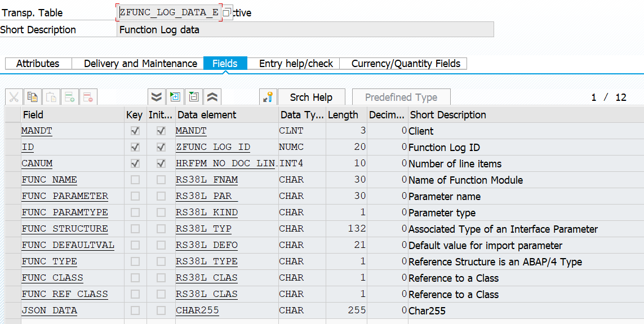The image size is (644, 324).
Task: Enable Initial Values checkbox for JSON_DATA
Action: [x=161, y=310]
